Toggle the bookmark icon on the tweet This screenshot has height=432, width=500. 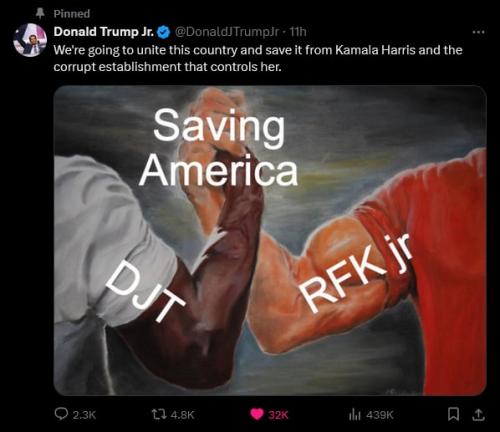pyautogui.click(x=453, y=415)
